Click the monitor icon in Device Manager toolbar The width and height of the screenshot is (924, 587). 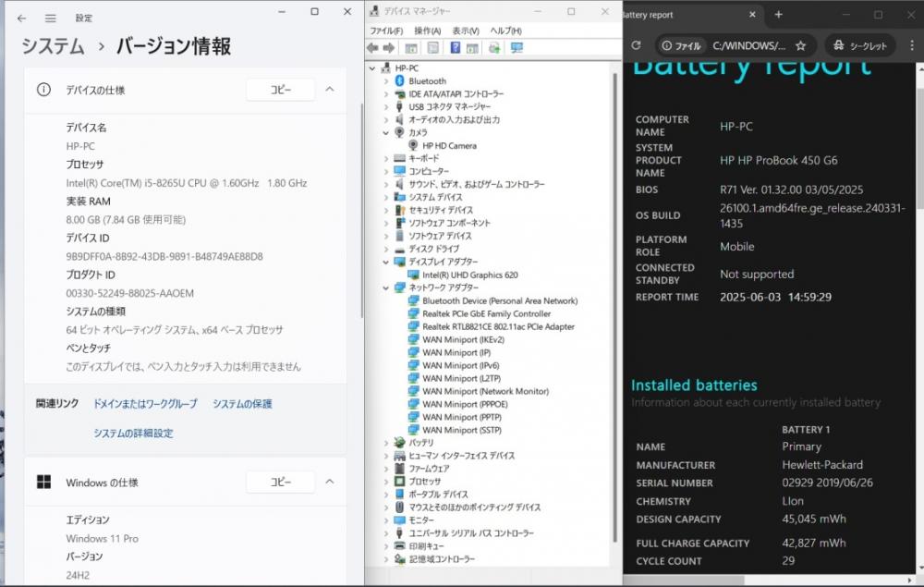pos(517,48)
